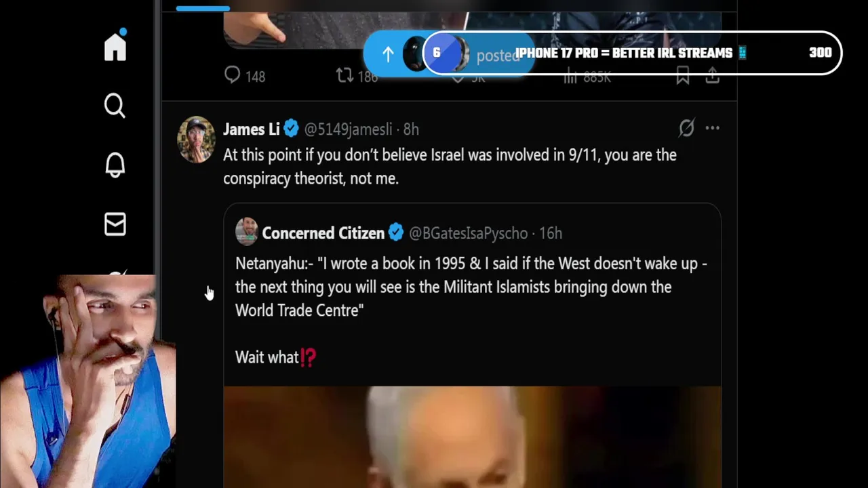This screenshot has width=868, height=488.
Task: Open Concerned Citizen avatar
Action: (247, 232)
